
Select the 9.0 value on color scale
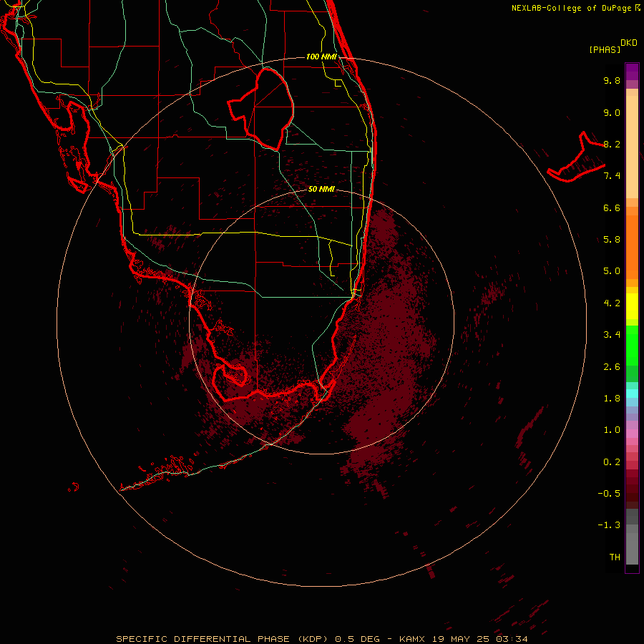[612, 112]
